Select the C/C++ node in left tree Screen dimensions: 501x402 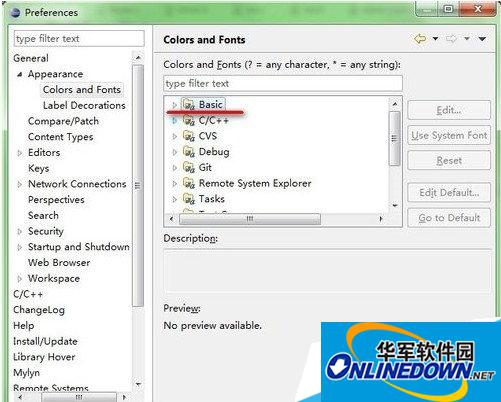pyautogui.click(x=28, y=294)
